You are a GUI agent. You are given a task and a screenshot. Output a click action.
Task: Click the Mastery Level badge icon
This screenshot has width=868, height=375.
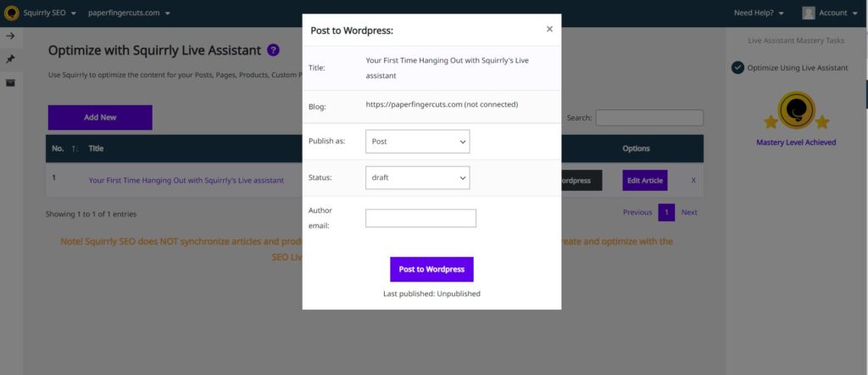tap(796, 110)
